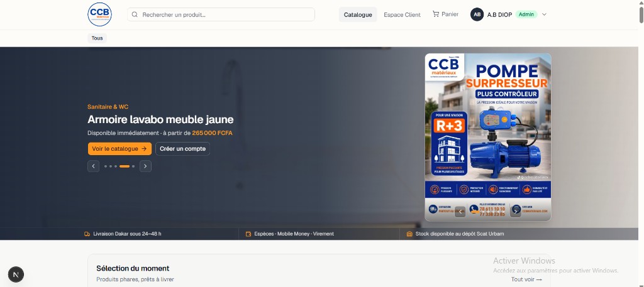Viewport: 644px width, 287px height.
Task: Click the search magnifier icon
Action: click(135, 15)
